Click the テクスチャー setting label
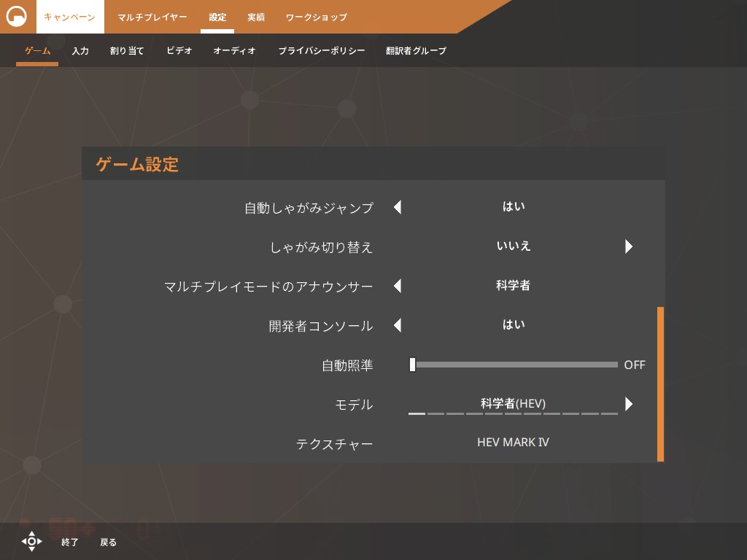The height and width of the screenshot is (560, 747). pyautogui.click(x=334, y=444)
